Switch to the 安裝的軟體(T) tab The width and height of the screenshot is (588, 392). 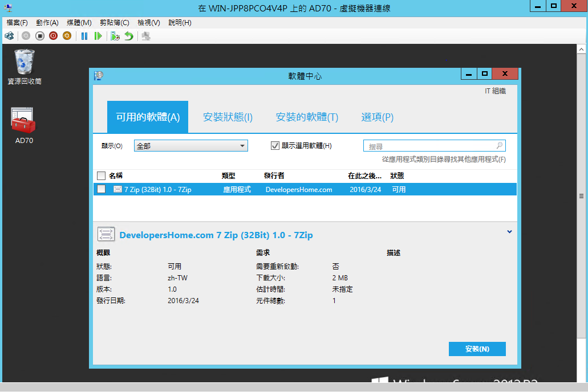307,117
